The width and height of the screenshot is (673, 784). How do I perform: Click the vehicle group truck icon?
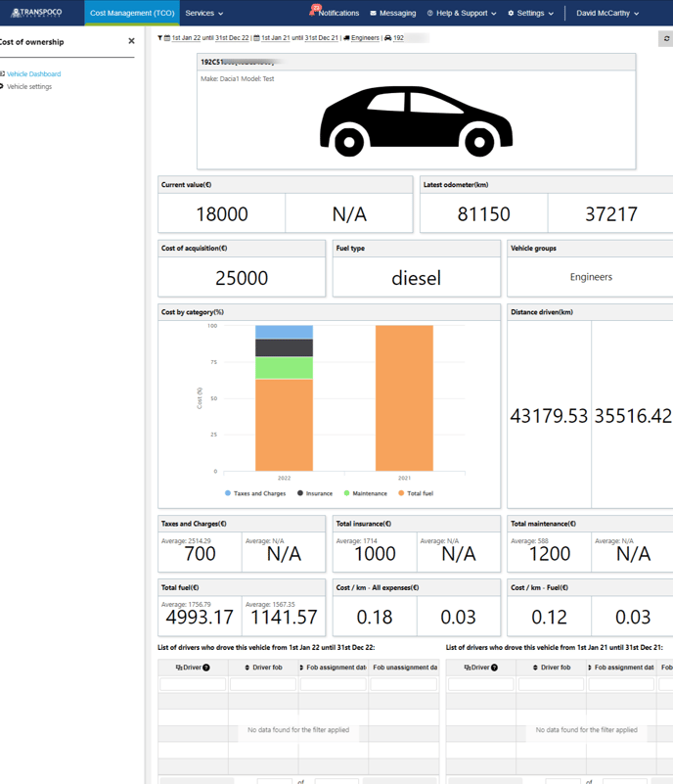point(346,38)
